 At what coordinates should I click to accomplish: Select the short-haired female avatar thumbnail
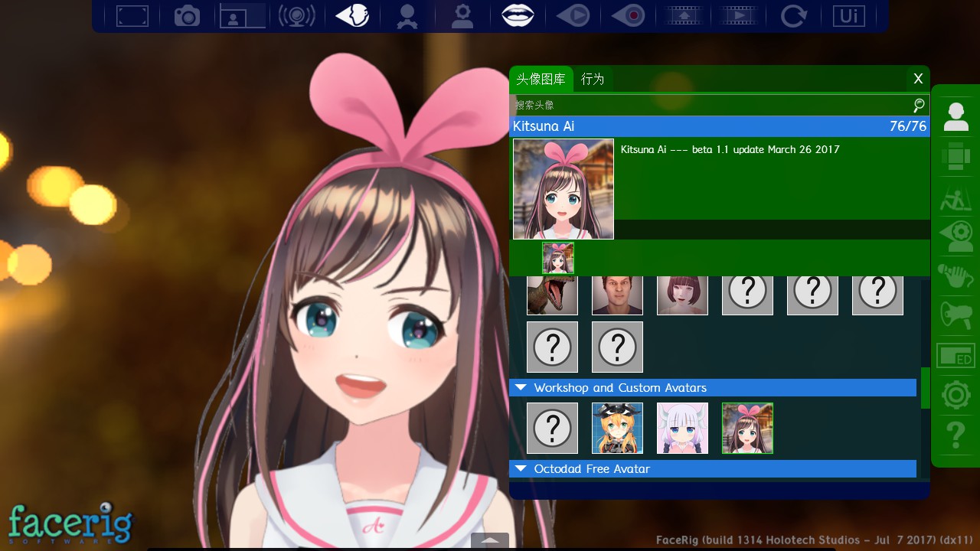tap(682, 295)
